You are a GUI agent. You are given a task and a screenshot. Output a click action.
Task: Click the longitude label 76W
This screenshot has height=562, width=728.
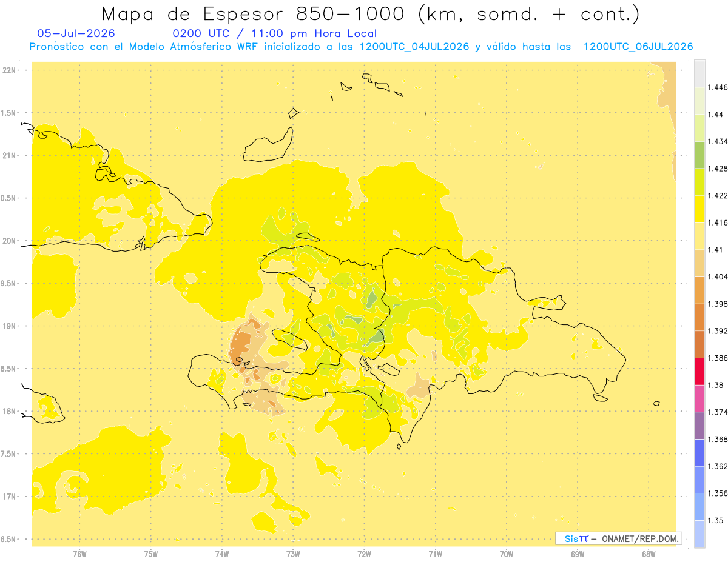pos(79,554)
